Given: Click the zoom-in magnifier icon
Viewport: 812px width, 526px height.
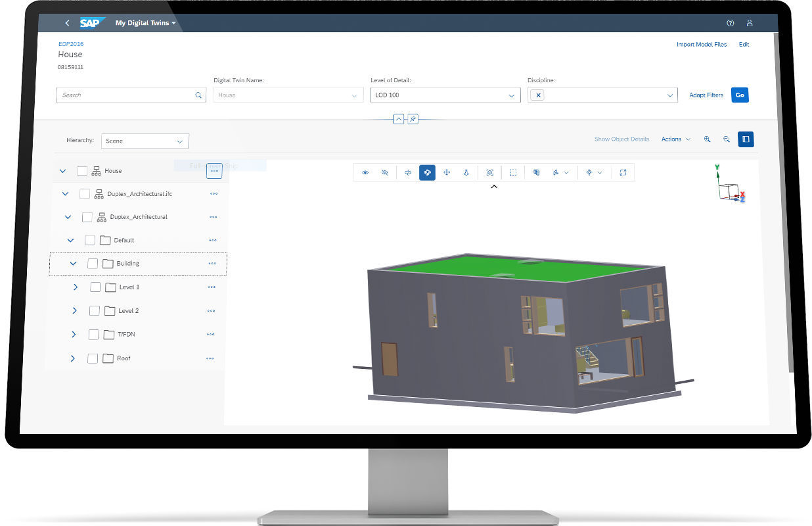Looking at the screenshot, I should tap(708, 139).
